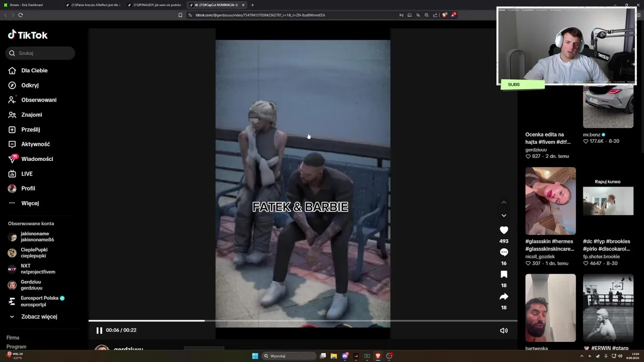Open Windows Start menu
Image resolution: width=644 pixels, height=362 pixels.
(x=255, y=356)
